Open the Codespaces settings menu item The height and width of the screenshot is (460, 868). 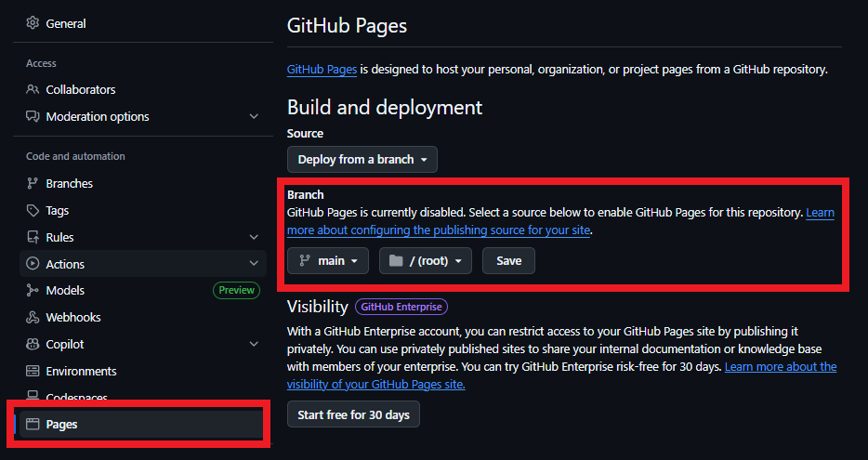76,399
